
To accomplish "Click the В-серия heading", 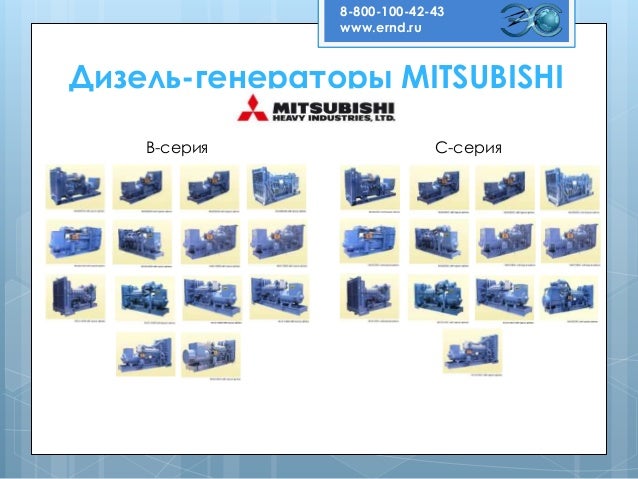I will pos(177,147).
